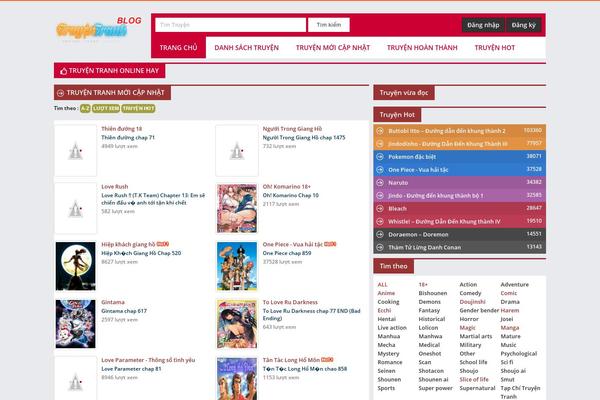Viewport: 600px width, 400px height.
Task: Click the arrow icon beside Bleach
Action: point(380,208)
